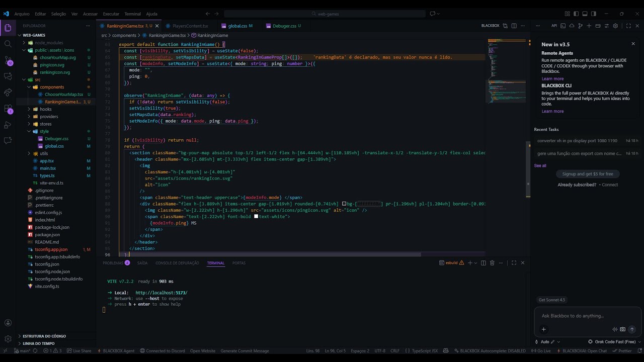Image resolution: width=644 pixels, height=362 pixels.
Task: Open the Arquivo menu
Action: [x=22, y=14]
